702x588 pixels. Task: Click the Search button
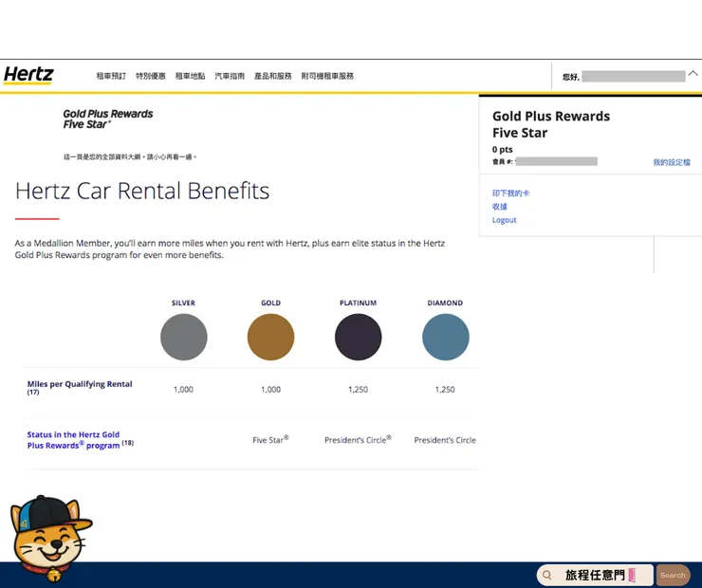pos(673,576)
